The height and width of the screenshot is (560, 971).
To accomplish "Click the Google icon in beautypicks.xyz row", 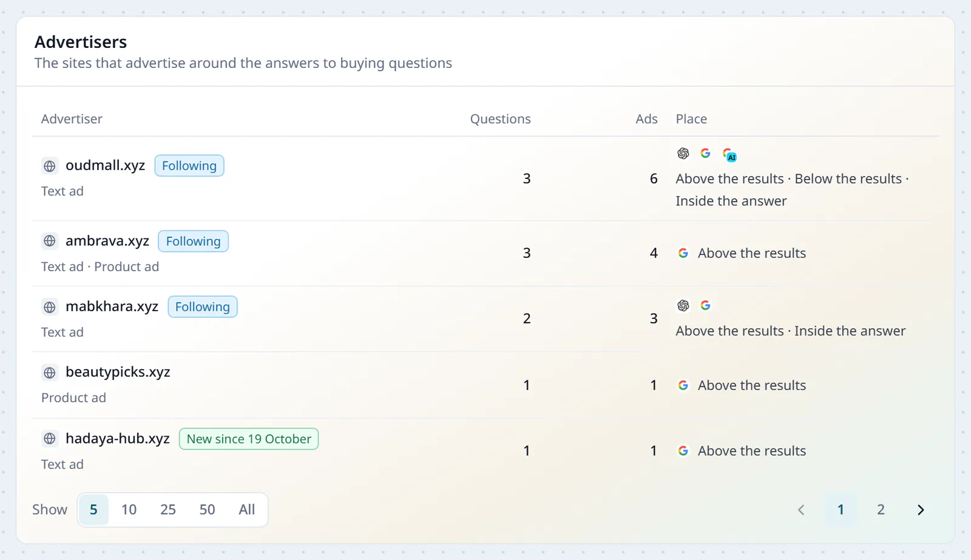I will point(683,385).
